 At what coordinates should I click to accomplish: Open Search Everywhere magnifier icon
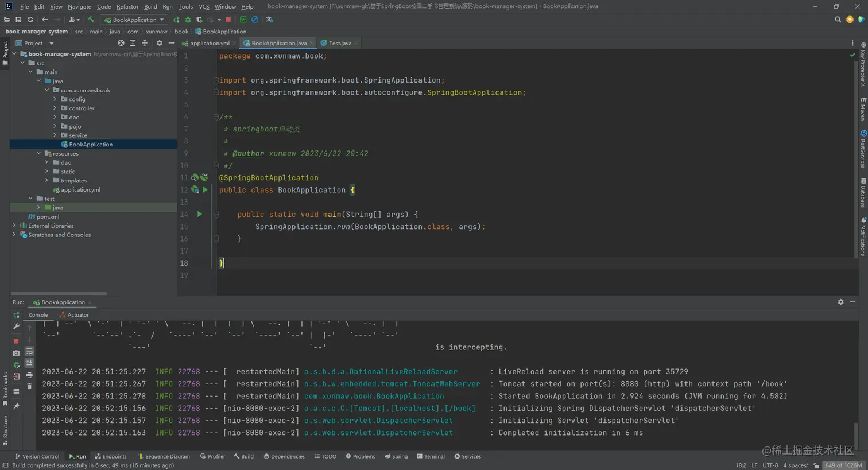click(838, 20)
